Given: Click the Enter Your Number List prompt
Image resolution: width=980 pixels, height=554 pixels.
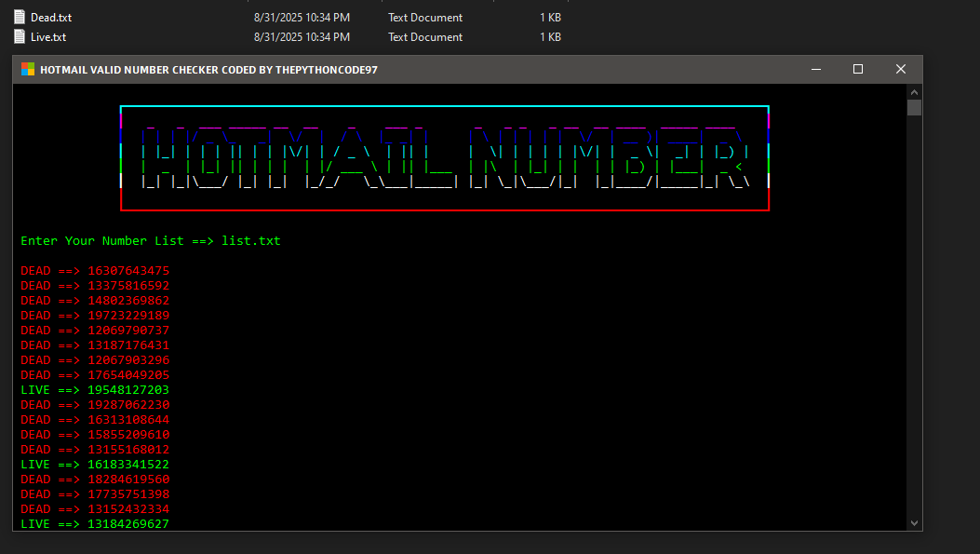Looking at the screenshot, I should tap(117, 241).
